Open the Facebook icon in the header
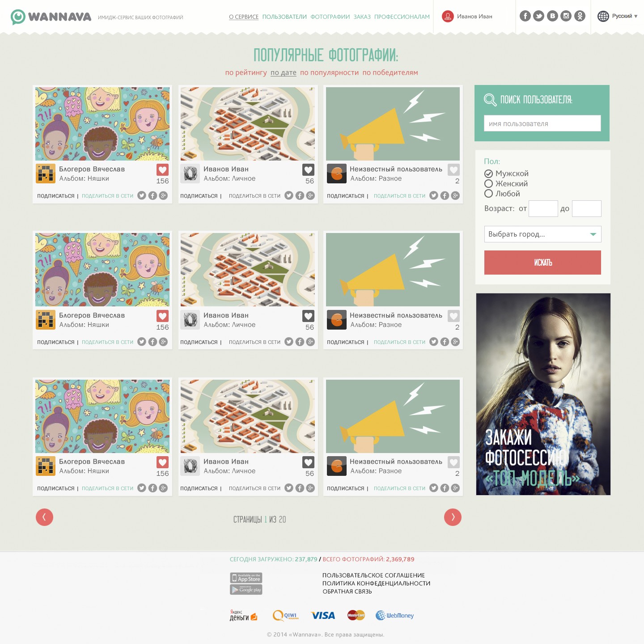Image resolution: width=644 pixels, height=644 pixels. pyautogui.click(x=525, y=16)
